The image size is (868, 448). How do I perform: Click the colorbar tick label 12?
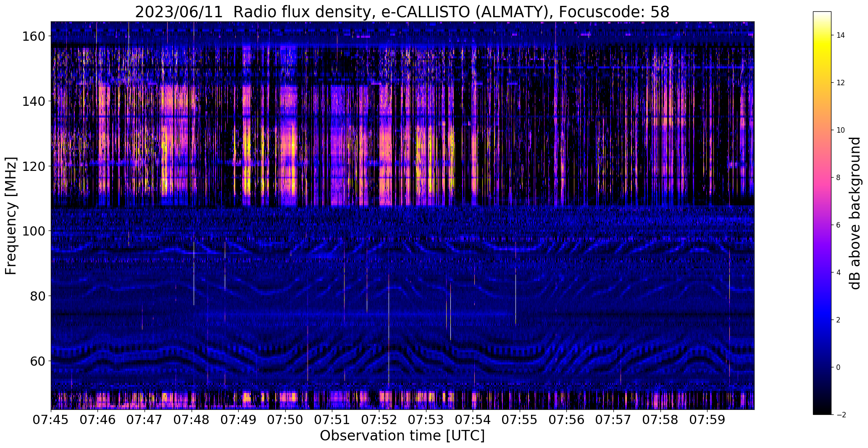(x=841, y=83)
